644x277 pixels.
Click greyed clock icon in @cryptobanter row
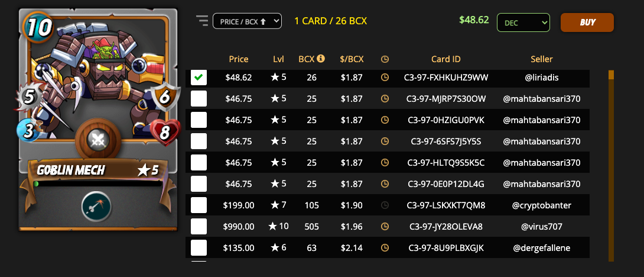[385, 205]
